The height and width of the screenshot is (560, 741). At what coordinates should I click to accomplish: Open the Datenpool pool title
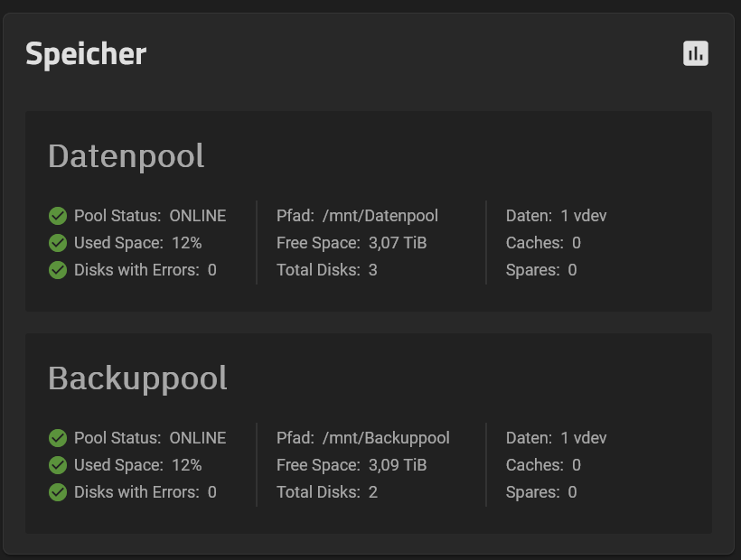pos(127,157)
